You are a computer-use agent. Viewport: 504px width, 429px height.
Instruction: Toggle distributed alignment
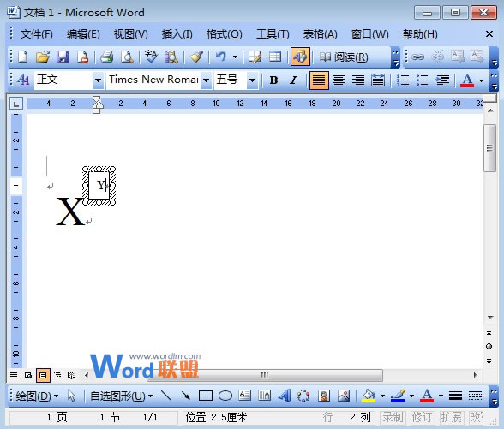tap(378, 80)
